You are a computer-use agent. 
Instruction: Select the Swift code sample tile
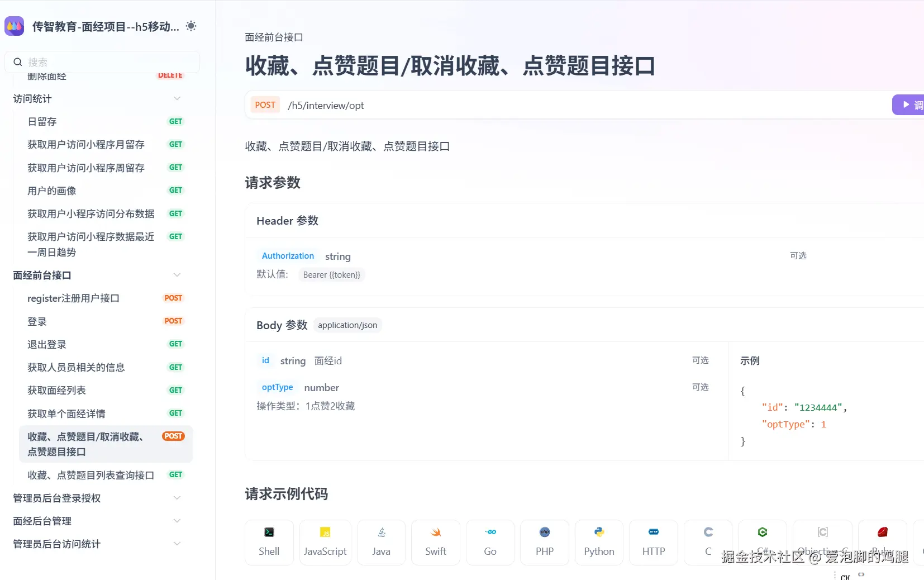pos(436,543)
